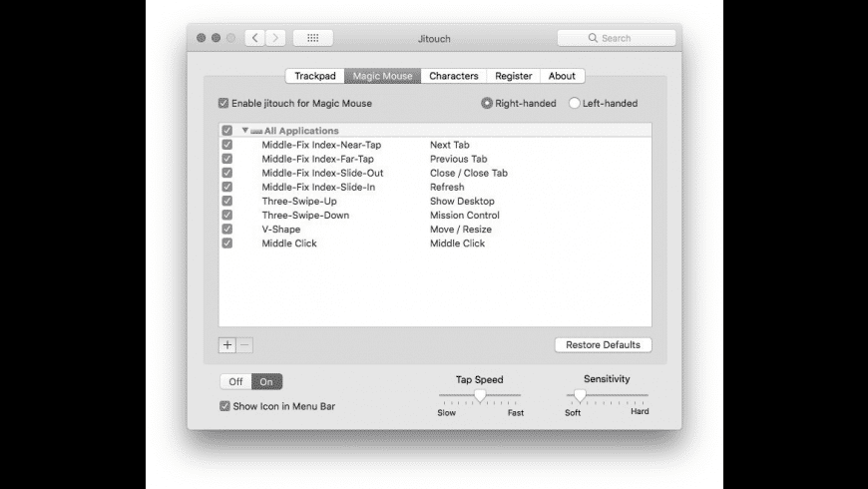The image size is (868, 489).
Task: Click the Mission Control action
Action: pyautogui.click(x=465, y=215)
